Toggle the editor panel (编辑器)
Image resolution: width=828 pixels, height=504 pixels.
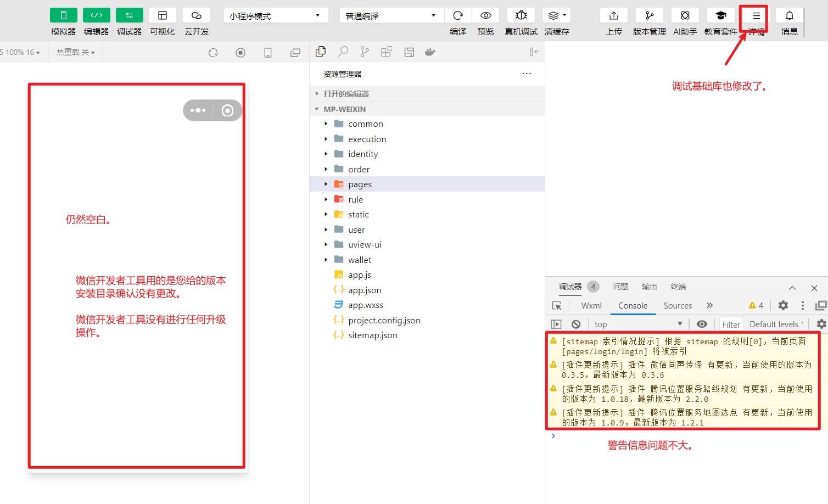coord(97,15)
